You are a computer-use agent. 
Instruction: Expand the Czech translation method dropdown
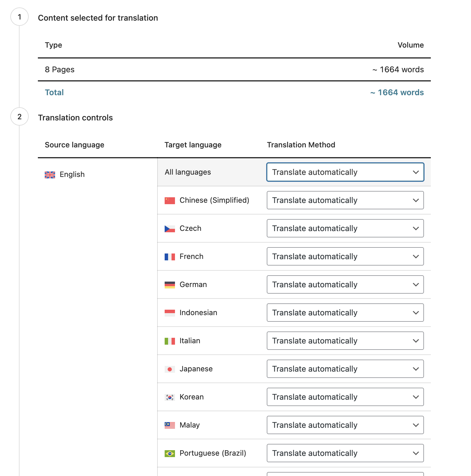pos(345,228)
